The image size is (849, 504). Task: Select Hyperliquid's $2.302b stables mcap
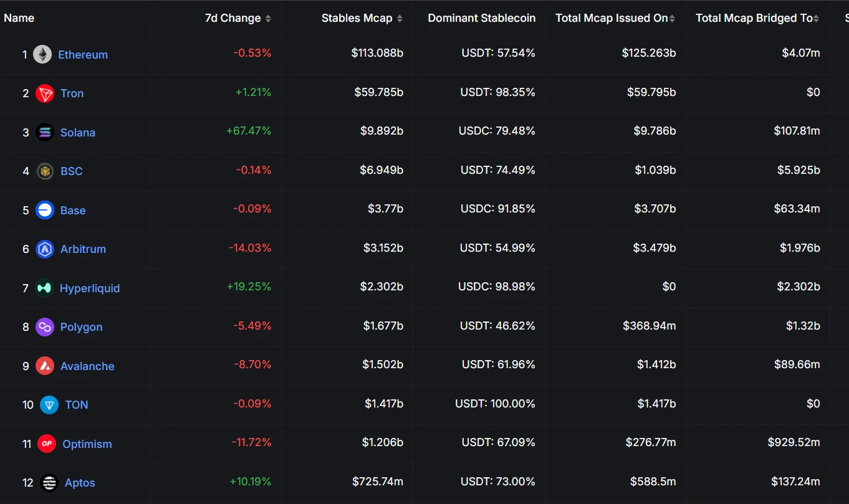(x=381, y=287)
